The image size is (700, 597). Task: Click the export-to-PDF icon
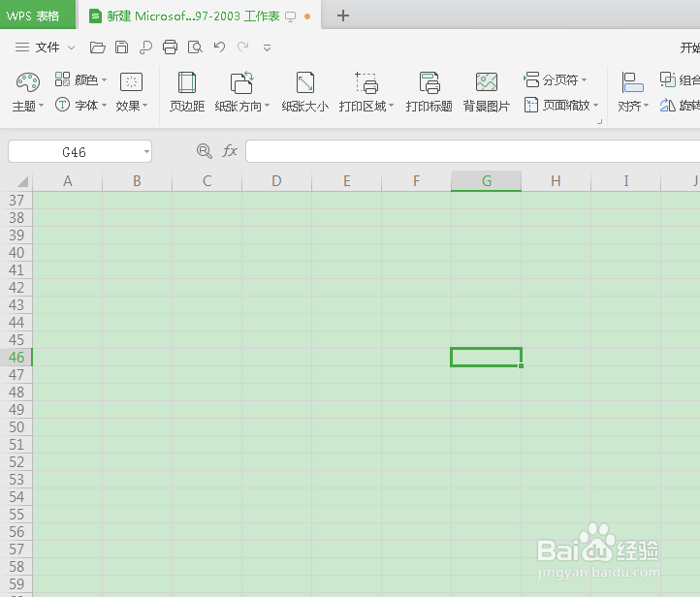point(145,47)
